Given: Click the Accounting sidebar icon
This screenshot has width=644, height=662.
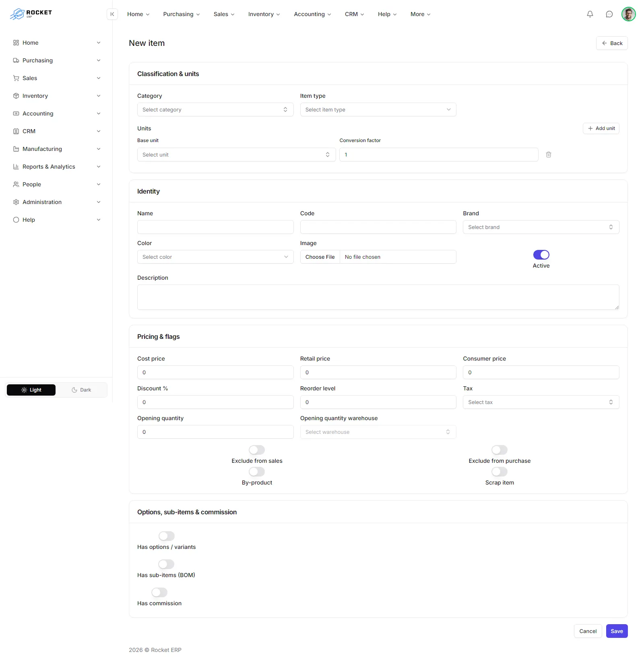Looking at the screenshot, I should tap(16, 113).
